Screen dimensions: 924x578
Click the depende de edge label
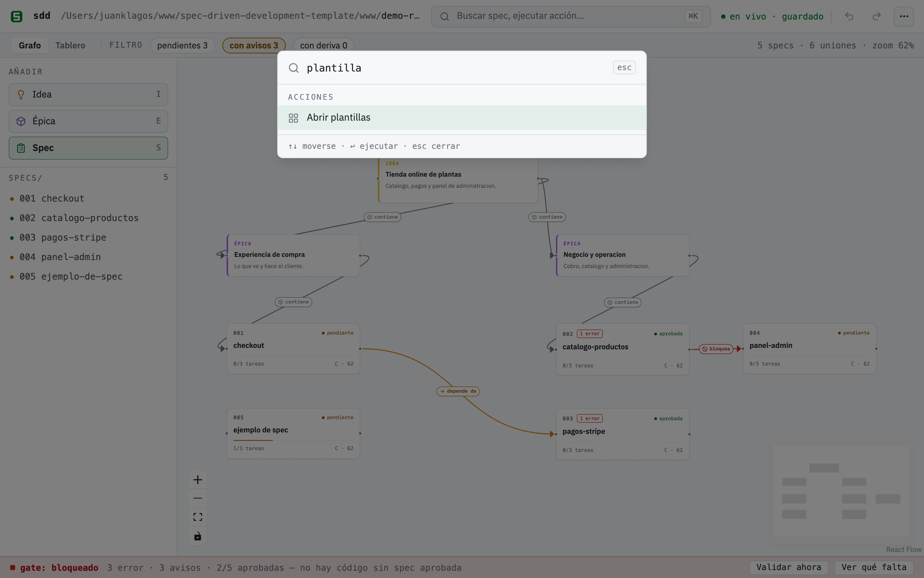click(x=458, y=391)
